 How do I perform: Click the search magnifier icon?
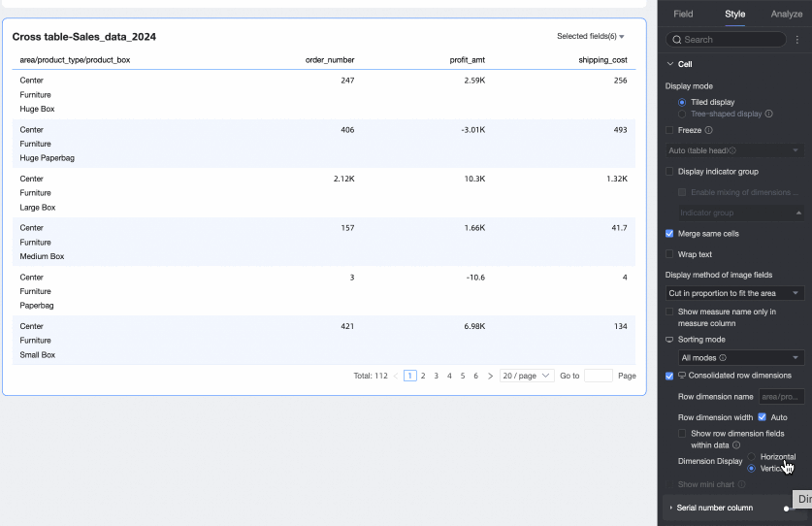(676, 40)
